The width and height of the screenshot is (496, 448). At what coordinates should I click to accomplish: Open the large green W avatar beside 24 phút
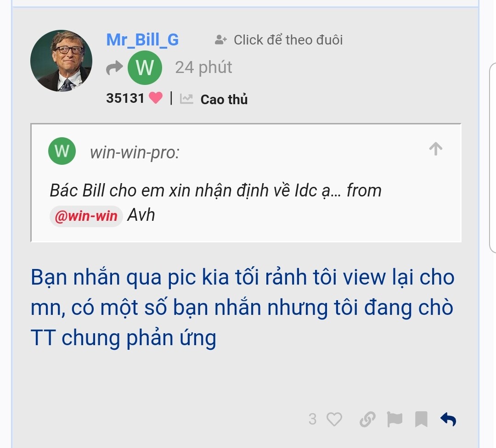[145, 67]
